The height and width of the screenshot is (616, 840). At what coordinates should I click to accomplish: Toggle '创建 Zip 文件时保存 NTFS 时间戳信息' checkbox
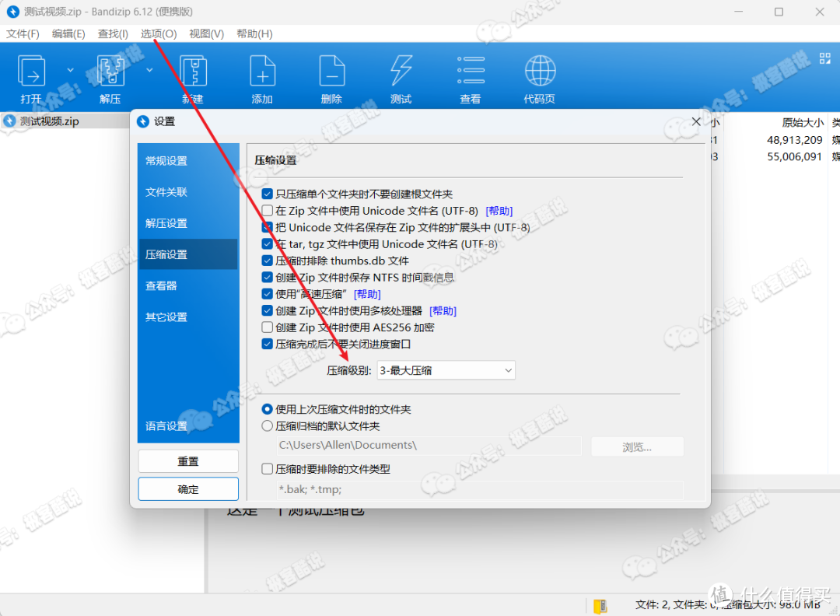click(268, 277)
